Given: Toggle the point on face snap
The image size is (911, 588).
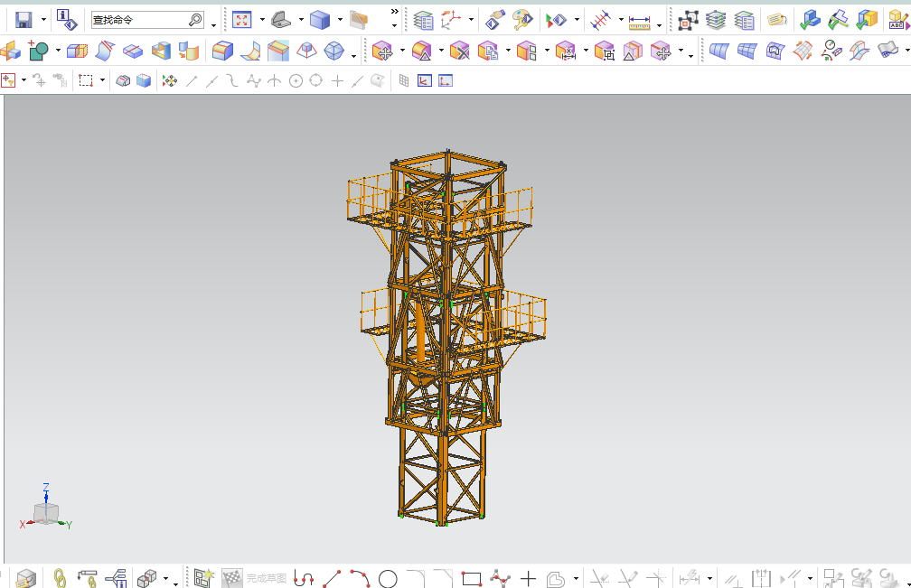Looking at the screenshot, I should (378, 80).
